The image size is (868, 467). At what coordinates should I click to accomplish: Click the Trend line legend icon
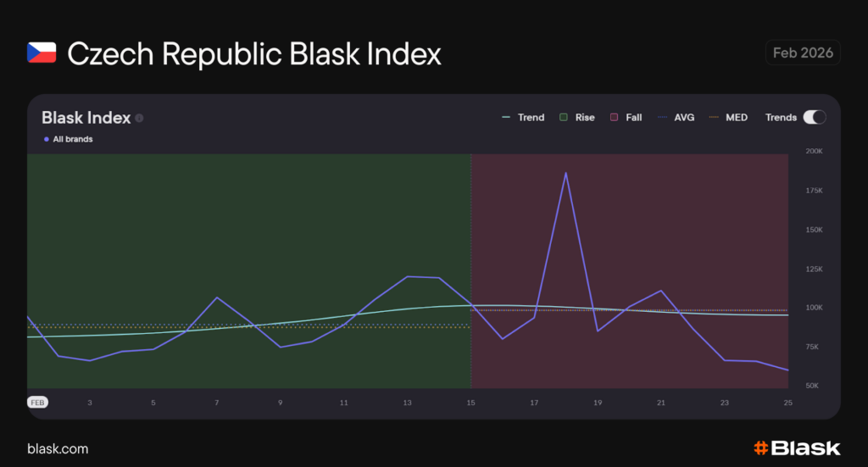[506, 118]
